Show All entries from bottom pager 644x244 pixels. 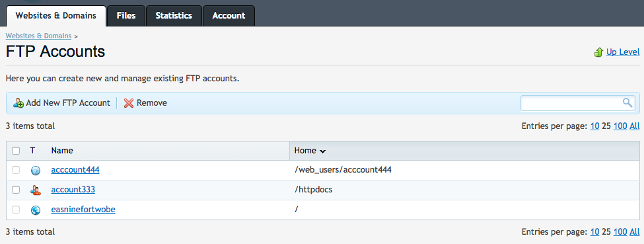pos(635,231)
